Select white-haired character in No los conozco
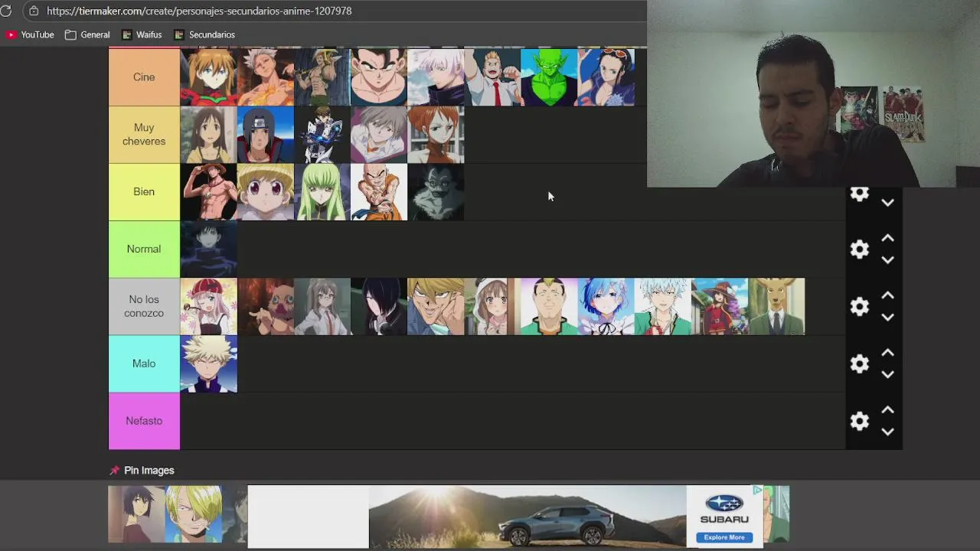 click(662, 306)
